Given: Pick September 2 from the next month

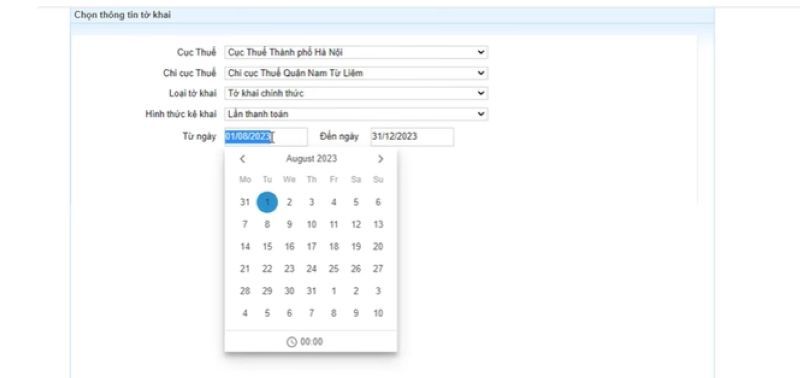Looking at the screenshot, I should click(356, 291).
